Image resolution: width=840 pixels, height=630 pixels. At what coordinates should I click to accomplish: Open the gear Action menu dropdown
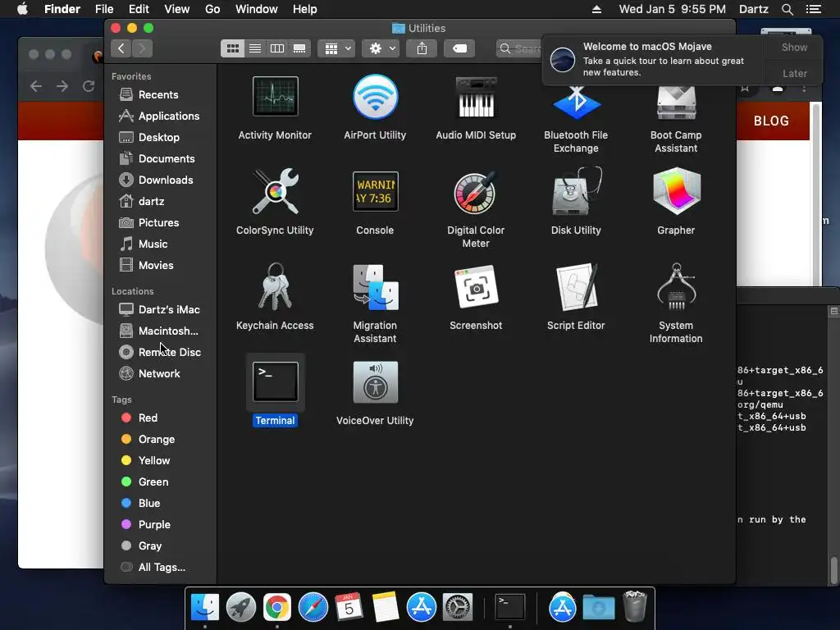pyautogui.click(x=381, y=48)
